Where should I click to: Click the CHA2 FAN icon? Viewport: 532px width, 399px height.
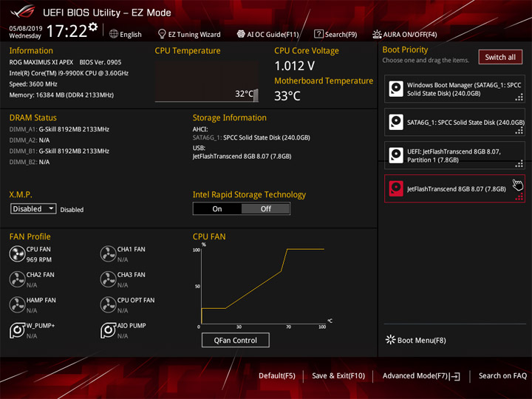(17, 279)
